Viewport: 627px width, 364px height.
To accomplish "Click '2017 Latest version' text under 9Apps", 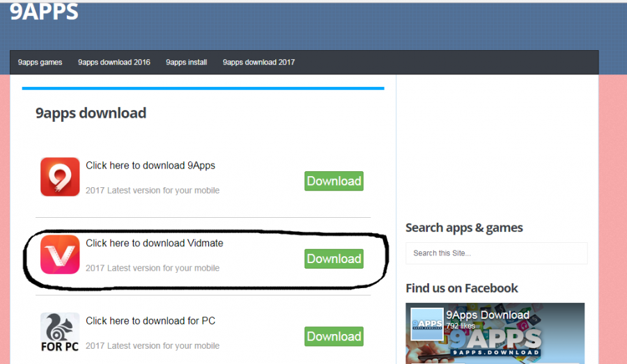I will (x=153, y=191).
